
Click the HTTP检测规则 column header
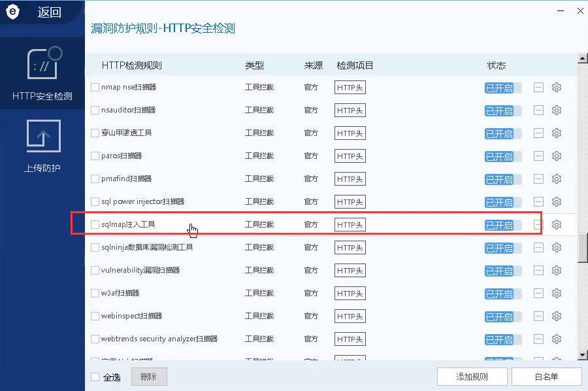point(131,65)
